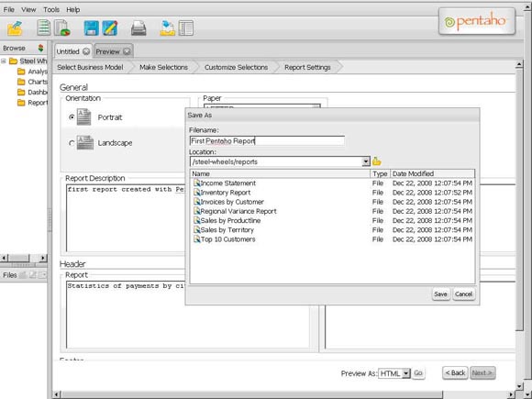The image size is (532, 399).
Task: Click the Header Report text area
Action: [x=188, y=315]
